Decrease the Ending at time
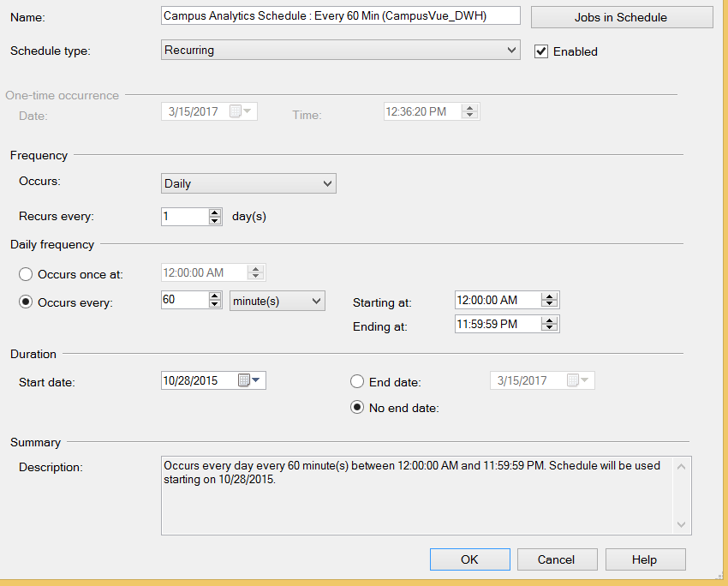 coord(550,328)
